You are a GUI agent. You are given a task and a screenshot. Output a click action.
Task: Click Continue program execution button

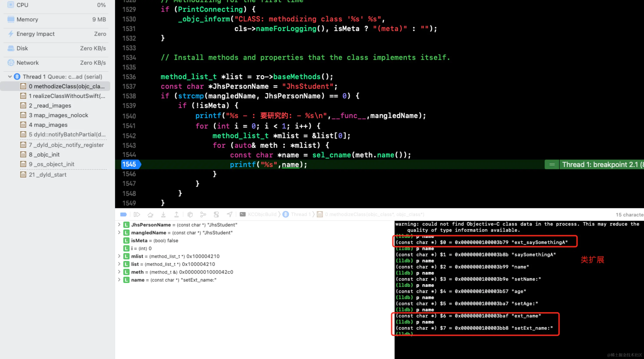point(137,214)
